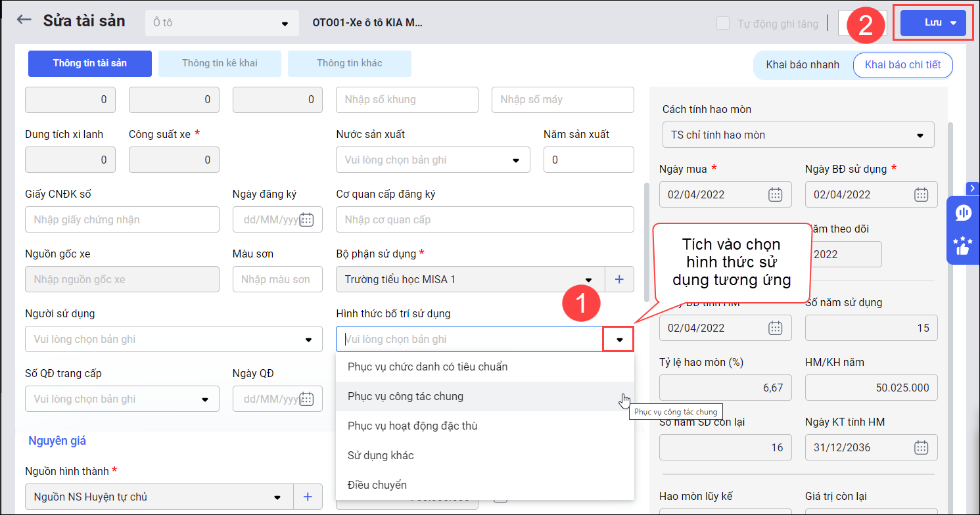Click the Nhập số khung input field
Viewport: 980px width, 515px height.
(x=407, y=100)
